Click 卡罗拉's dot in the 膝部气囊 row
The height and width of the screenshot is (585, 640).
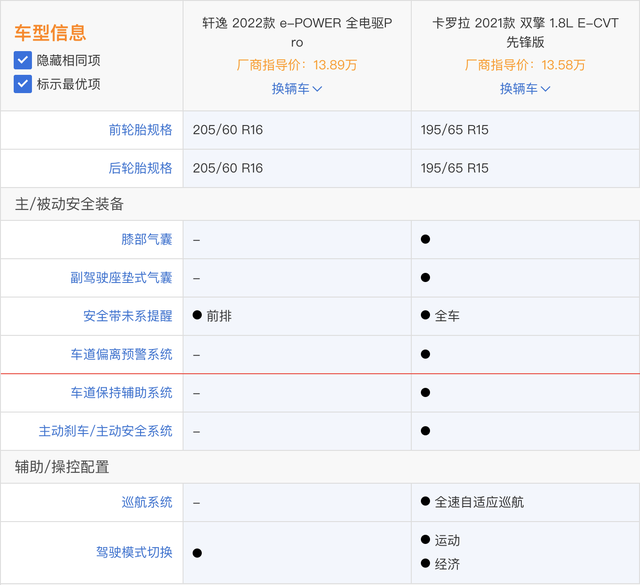click(x=425, y=239)
